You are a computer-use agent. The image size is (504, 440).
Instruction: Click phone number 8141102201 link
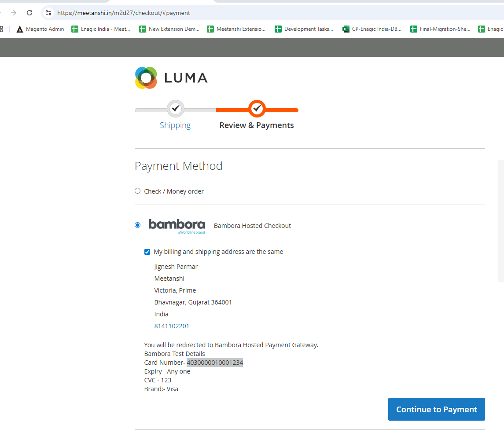(x=172, y=326)
